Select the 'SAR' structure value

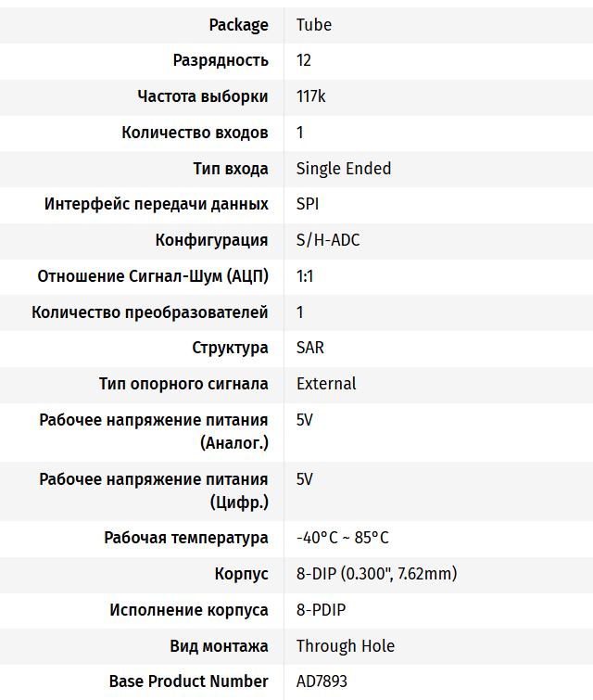[x=309, y=348]
